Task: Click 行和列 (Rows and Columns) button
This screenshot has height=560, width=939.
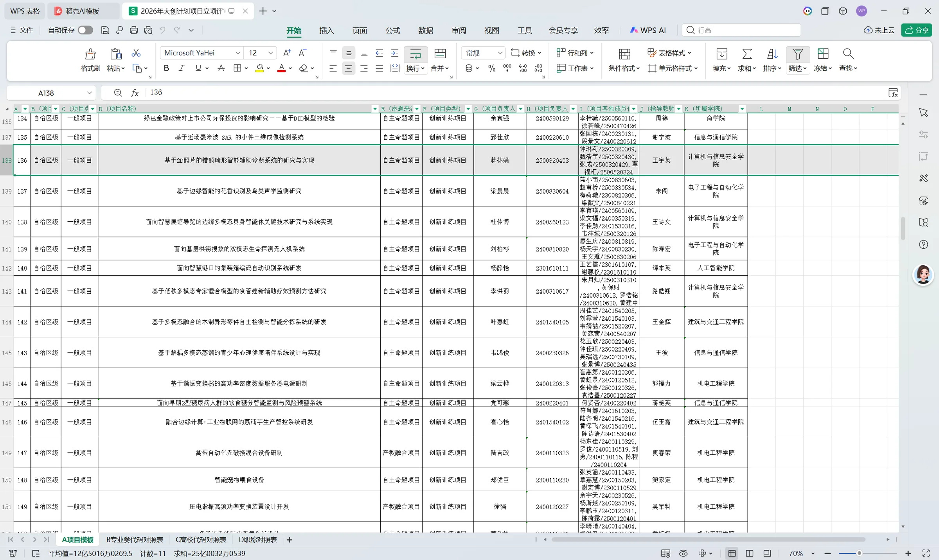Action: [575, 53]
